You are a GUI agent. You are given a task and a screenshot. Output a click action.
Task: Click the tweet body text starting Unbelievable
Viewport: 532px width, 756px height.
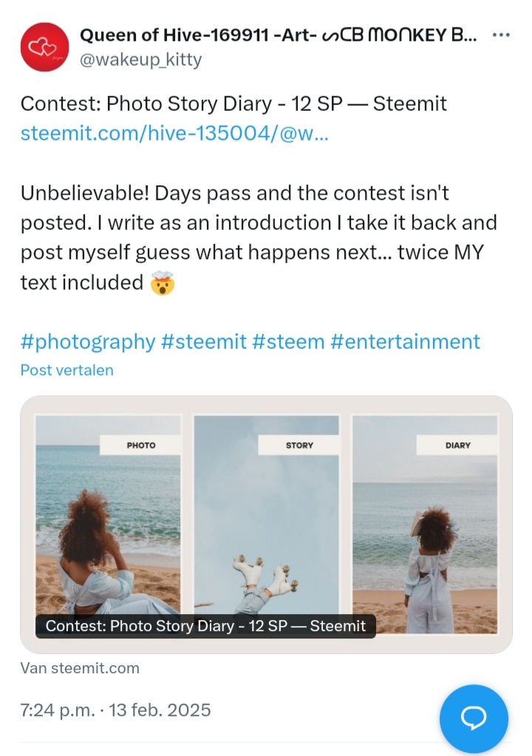tap(259, 238)
